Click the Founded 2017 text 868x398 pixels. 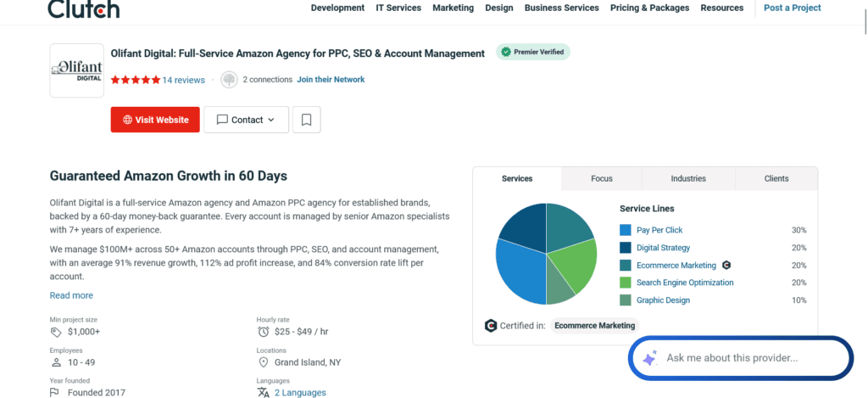click(x=97, y=392)
